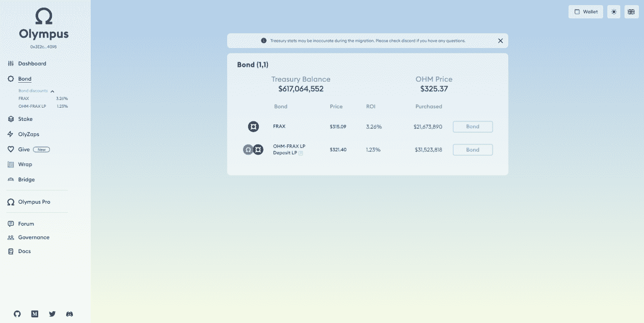Dismiss the migration notice banner
The height and width of the screenshot is (323, 644).
(500, 41)
